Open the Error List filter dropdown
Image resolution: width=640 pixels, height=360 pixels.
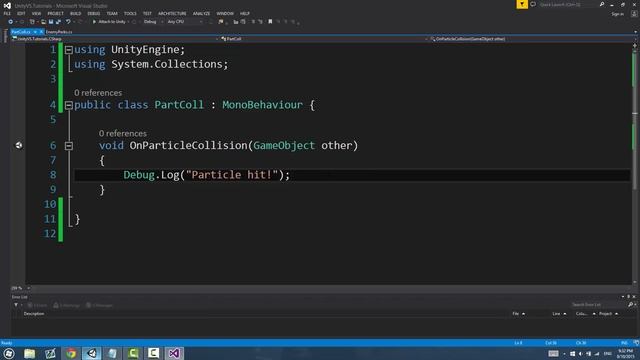(17, 305)
